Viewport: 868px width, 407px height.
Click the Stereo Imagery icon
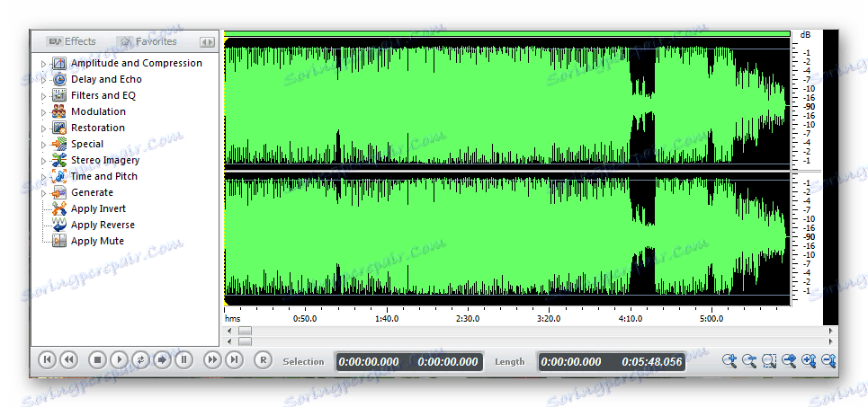coord(58,160)
